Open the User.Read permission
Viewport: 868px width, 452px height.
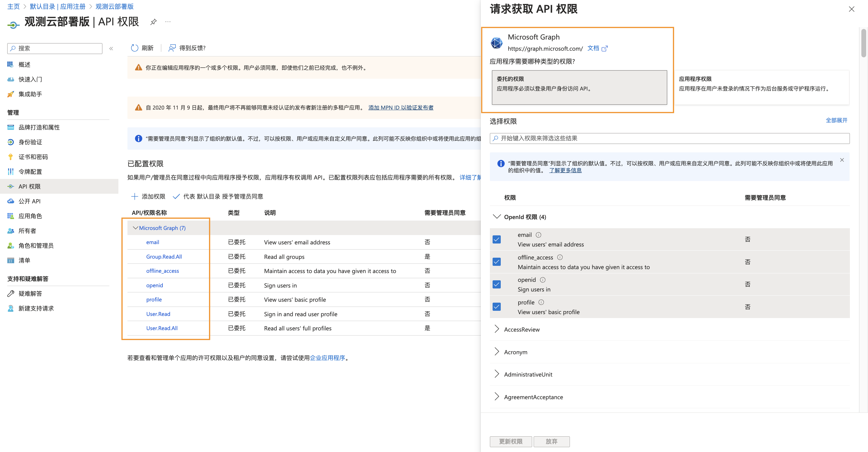pyautogui.click(x=158, y=314)
